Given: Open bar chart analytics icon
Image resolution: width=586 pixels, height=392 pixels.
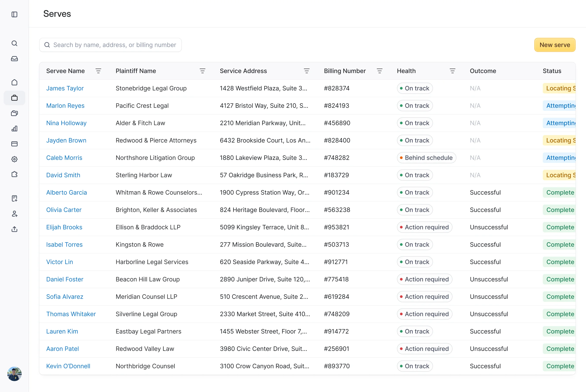Looking at the screenshot, I should click(15, 128).
